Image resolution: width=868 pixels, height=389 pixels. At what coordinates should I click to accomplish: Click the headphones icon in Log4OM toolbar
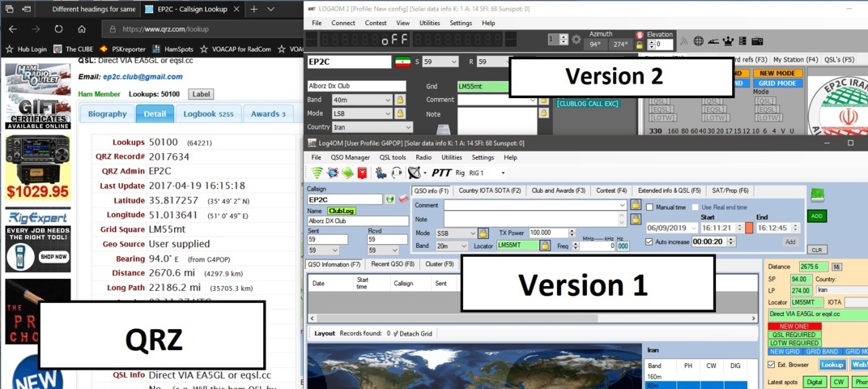click(x=397, y=173)
